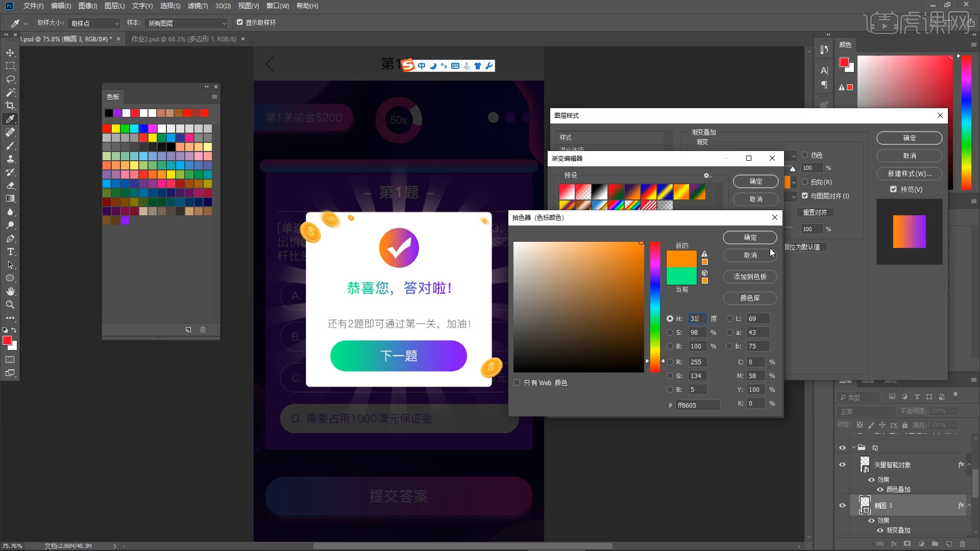Open the 取样大小 sample size dropdown
This screenshot has width=980, height=551.
point(95,23)
